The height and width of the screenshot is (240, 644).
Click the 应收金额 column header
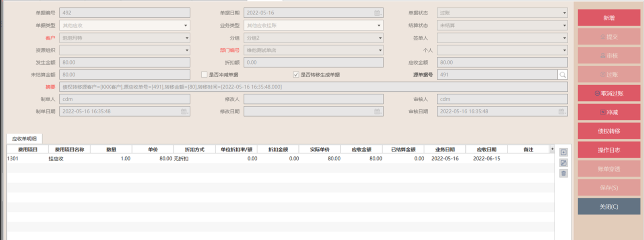point(361,149)
